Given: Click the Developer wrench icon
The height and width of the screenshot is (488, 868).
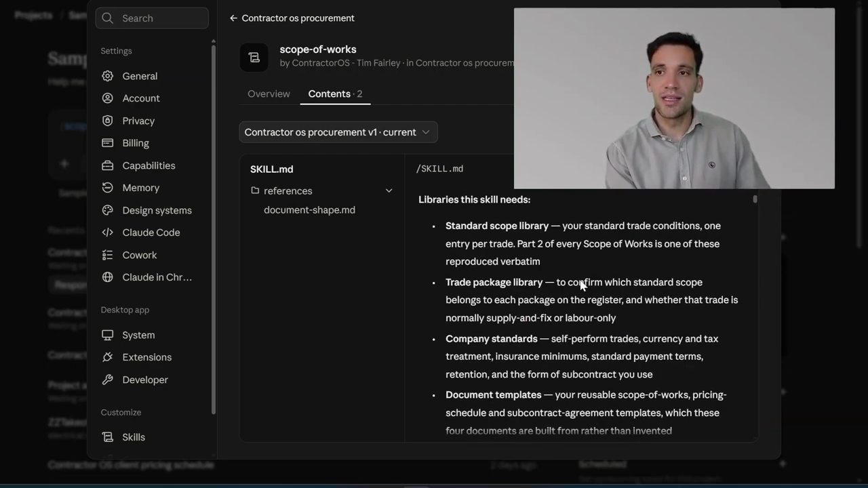Looking at the screenshot, I should pyautogui.click(x=107, y=380).
